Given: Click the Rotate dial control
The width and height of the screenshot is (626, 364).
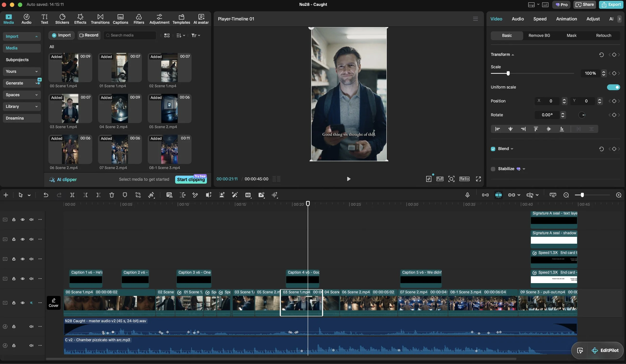Looking at the screenshot, I should point(582,115).
